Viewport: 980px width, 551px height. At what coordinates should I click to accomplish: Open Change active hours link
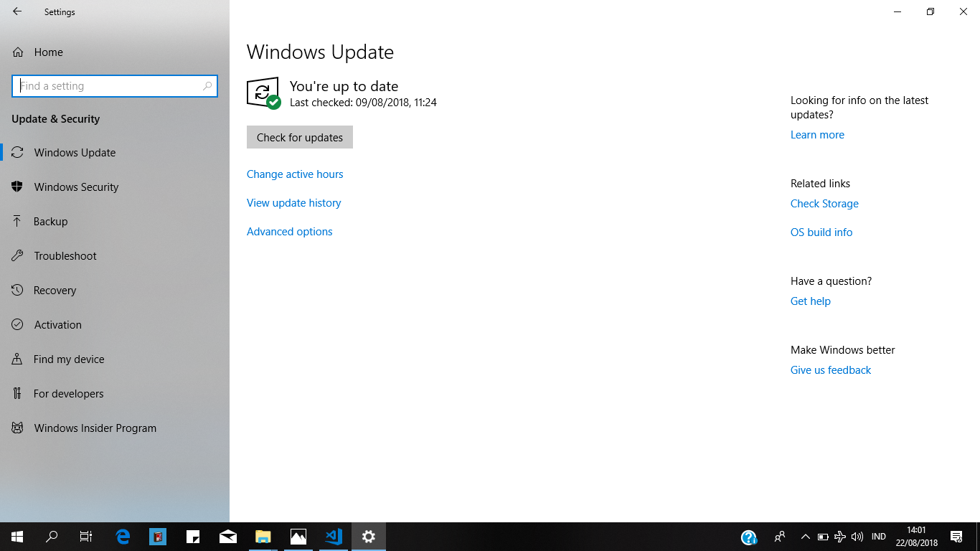click(295, 174)
